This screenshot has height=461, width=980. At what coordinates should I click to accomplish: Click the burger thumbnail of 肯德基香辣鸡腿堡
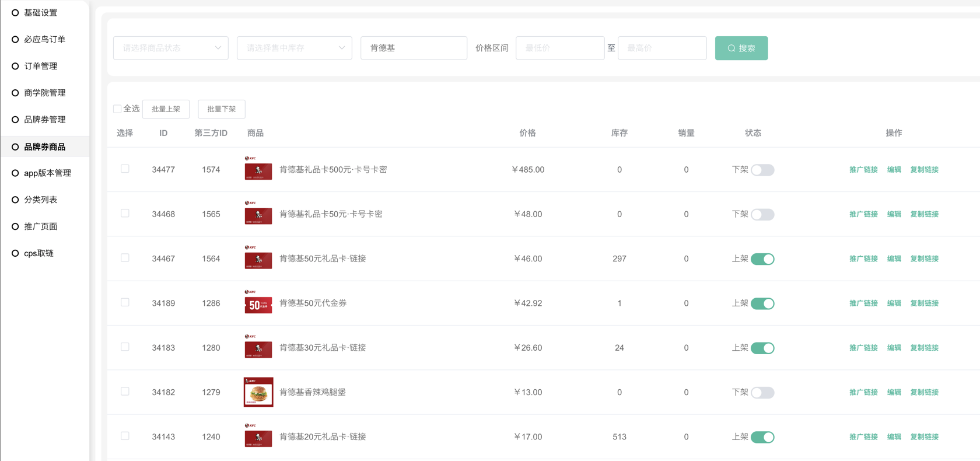(x=258, y=392)
